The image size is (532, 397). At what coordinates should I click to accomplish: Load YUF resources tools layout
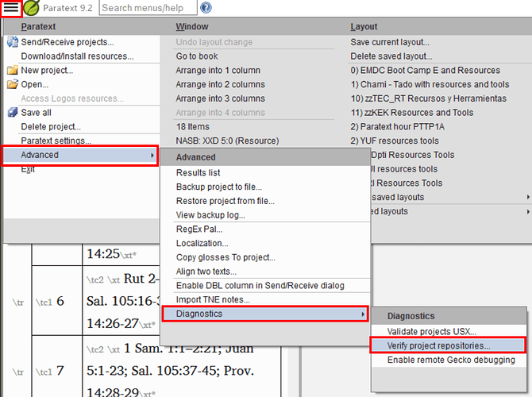click(395, 141)
